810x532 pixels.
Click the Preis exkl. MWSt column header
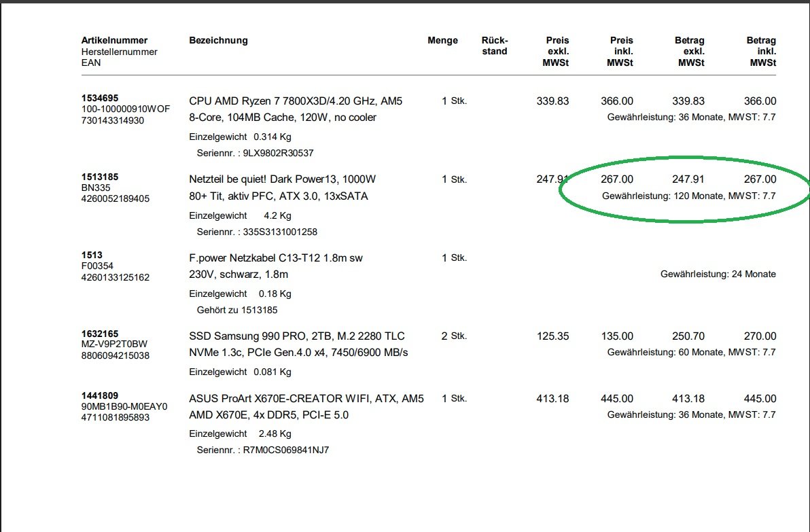point(555,52)
